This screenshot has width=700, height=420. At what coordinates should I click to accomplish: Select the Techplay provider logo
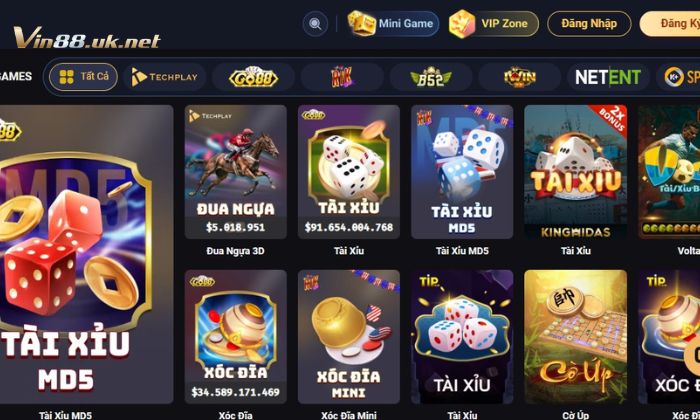pos(164,77)
